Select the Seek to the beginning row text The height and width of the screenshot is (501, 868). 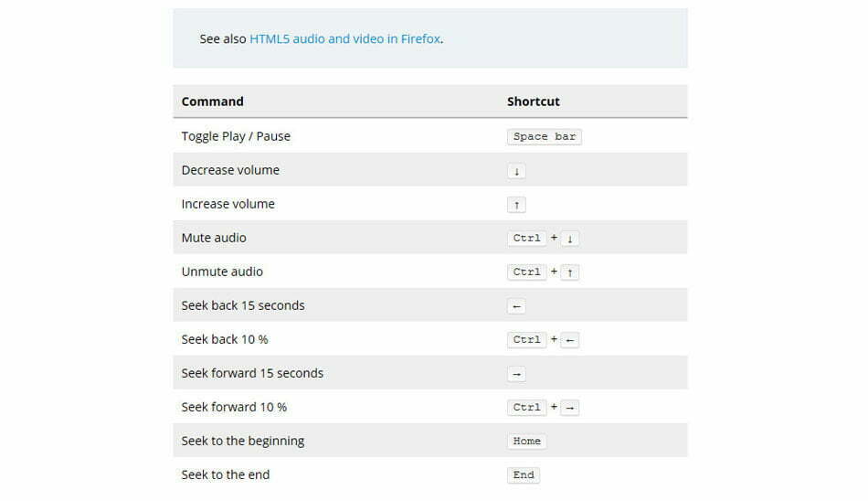243,442
